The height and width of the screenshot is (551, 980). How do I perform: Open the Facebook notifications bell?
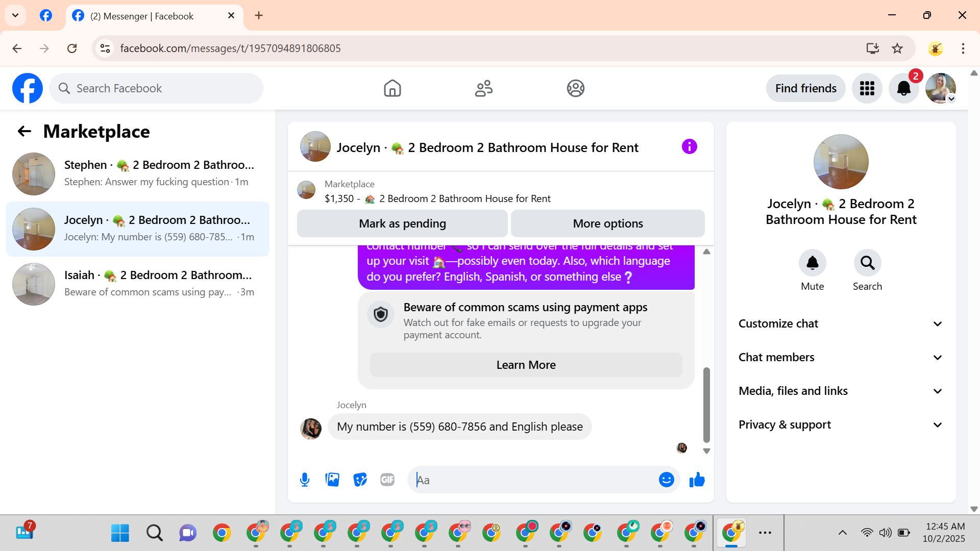coord(903,88)
